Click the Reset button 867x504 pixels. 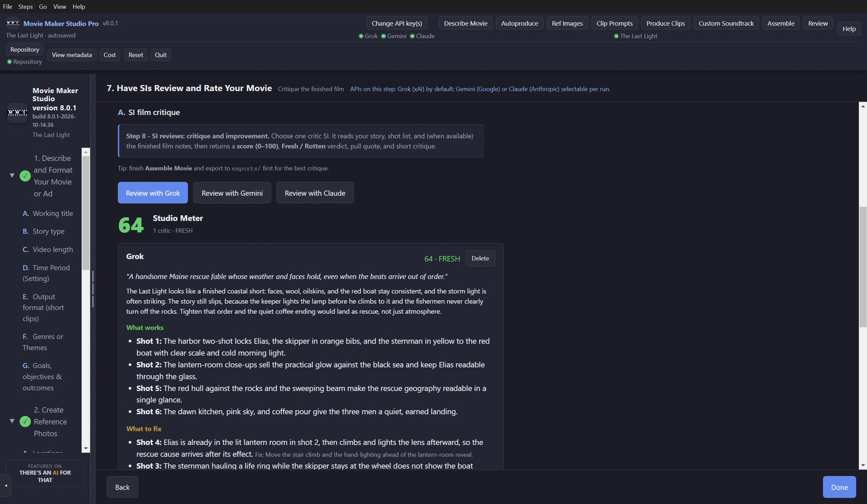click(x=136, y=55)
